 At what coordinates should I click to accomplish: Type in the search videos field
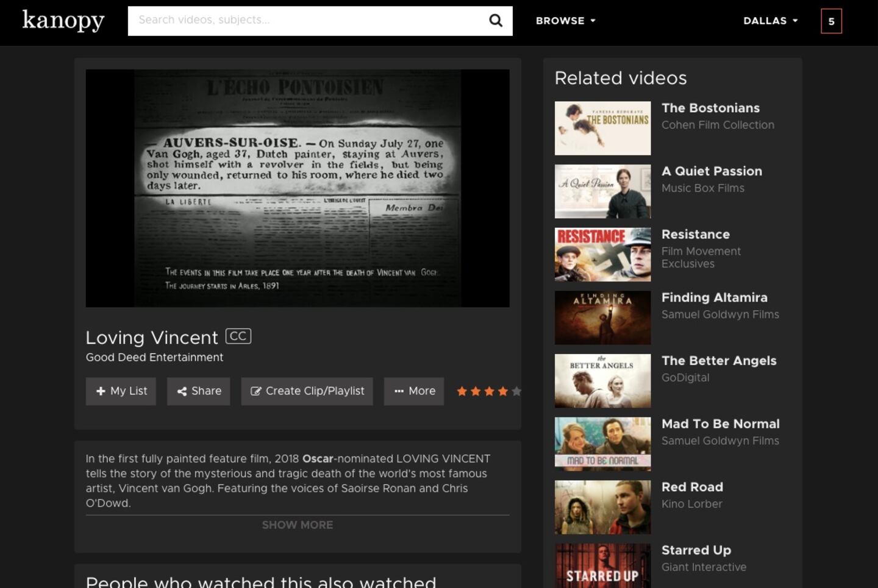(x=305, y=21)
